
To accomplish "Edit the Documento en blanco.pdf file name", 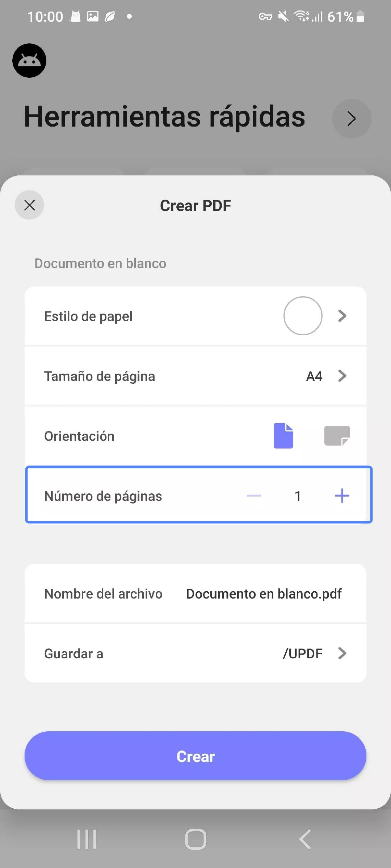I will point(264,594).
